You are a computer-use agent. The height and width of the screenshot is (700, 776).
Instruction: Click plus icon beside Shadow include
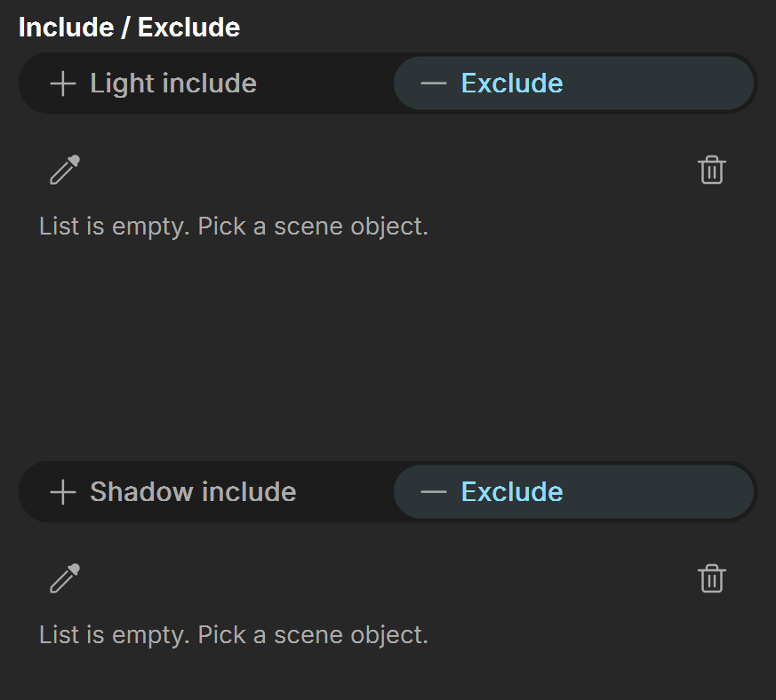(x=63, y=492)
